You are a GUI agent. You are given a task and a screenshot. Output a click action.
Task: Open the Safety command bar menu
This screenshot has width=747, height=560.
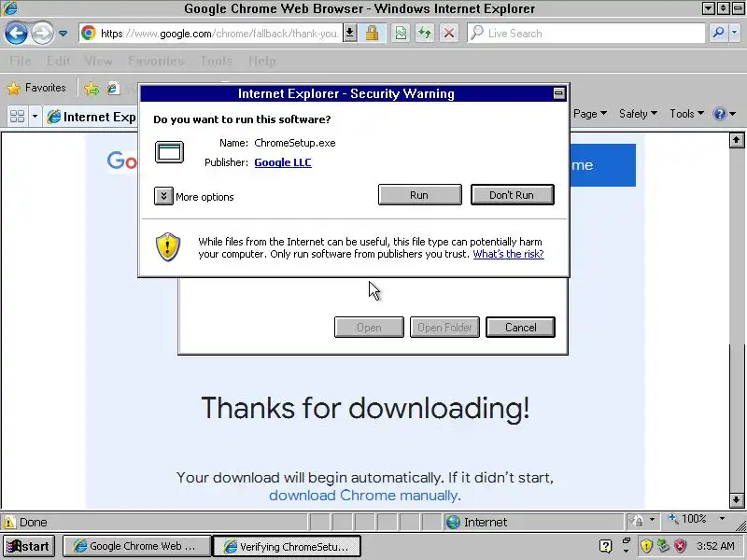(638, 114)
